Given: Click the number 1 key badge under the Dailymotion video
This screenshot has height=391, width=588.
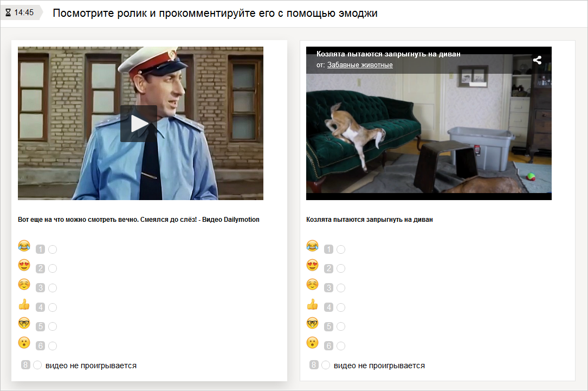Looking at the screenshot, I should (x=41, y=249).
